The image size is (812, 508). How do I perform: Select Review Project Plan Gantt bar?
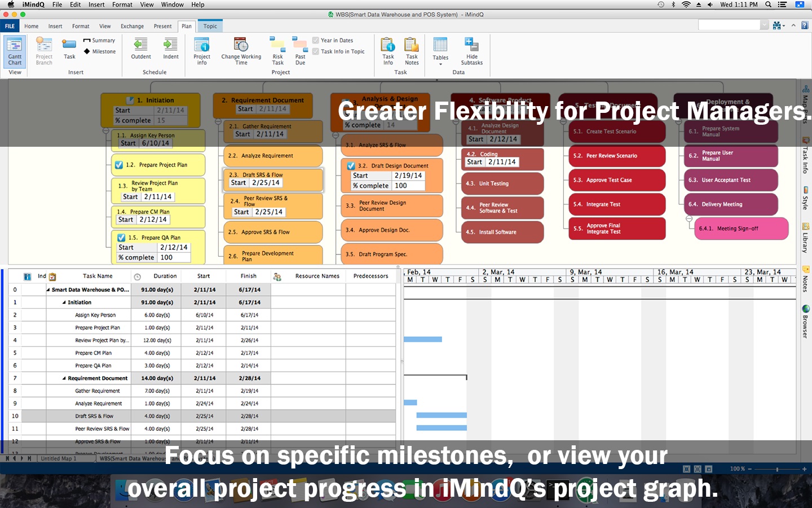[x=423, y=339]
